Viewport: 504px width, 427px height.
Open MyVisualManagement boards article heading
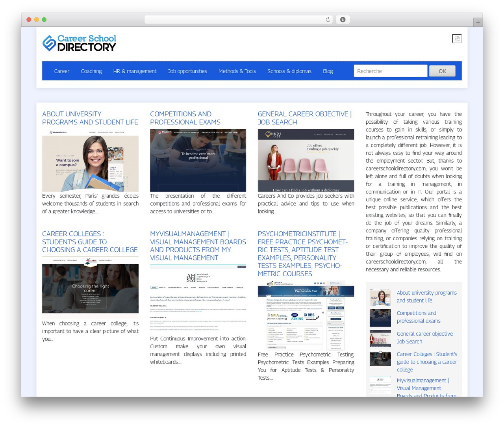tap(198, 246)
